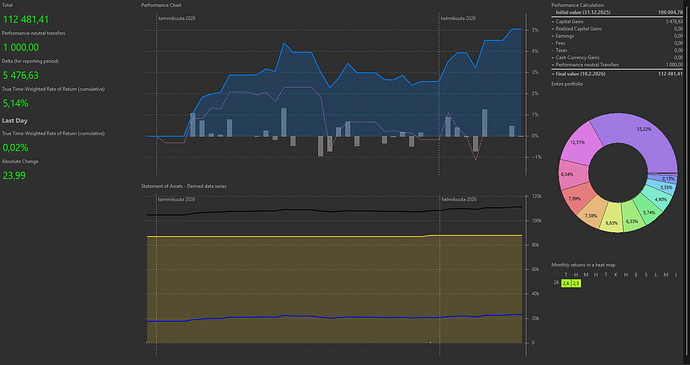Click 'Delta (for reporting period)' label
690x365 pixels.
pos(30,61)
